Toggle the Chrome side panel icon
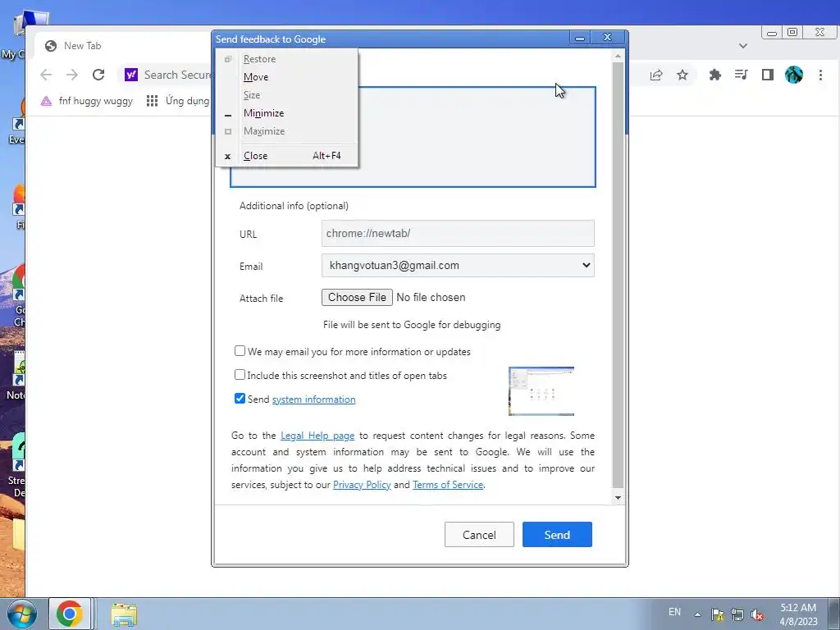Screen dimensions: 840x630 click(768, 75)
